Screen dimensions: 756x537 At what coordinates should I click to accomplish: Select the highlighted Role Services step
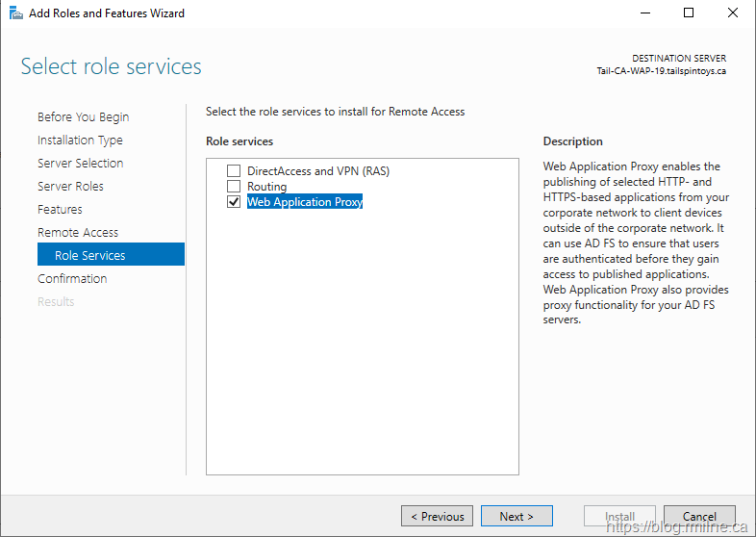pyautogui.click(x=90, y=256)
